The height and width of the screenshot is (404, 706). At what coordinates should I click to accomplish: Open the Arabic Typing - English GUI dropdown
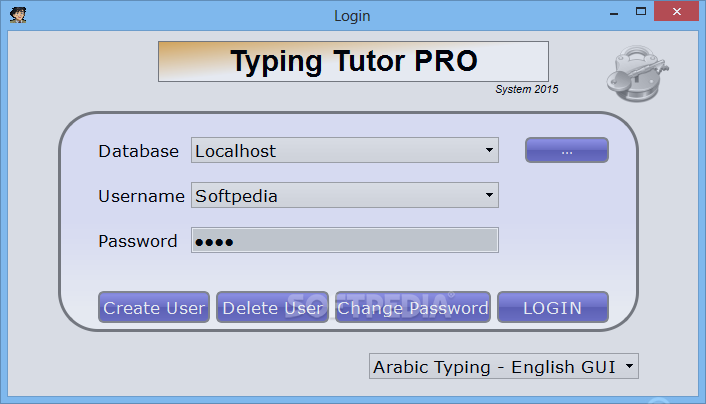504,367
